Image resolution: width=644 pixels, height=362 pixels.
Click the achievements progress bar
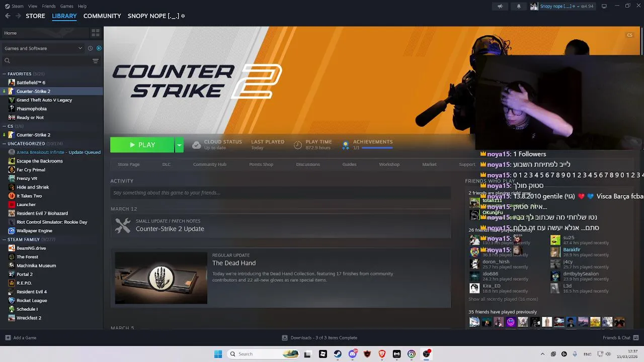[377, 148]
